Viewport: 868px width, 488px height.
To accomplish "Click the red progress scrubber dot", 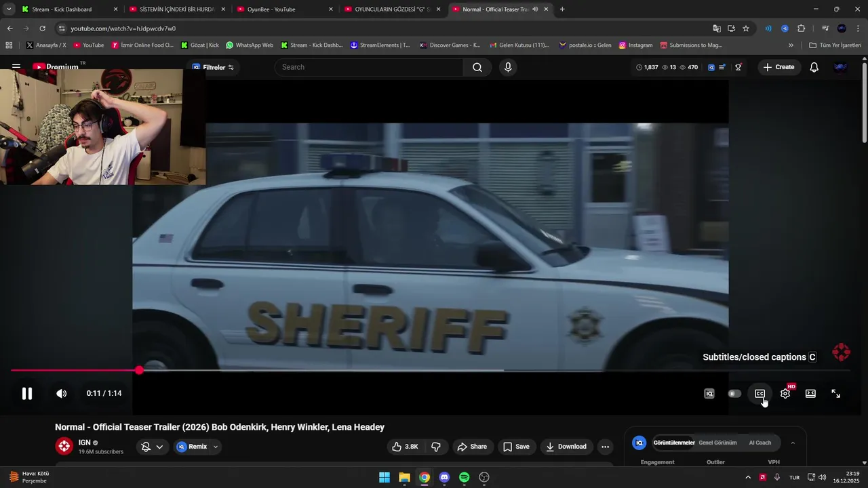I will coord(139,370).
